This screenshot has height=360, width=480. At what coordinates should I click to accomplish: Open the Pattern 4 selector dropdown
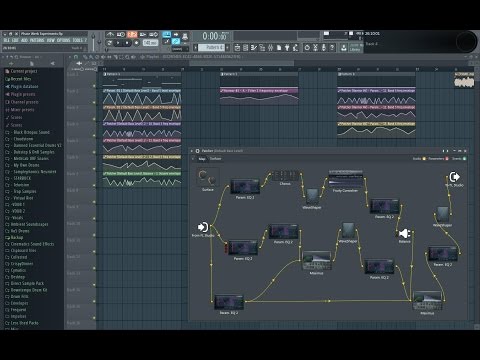tap(212, 48)
